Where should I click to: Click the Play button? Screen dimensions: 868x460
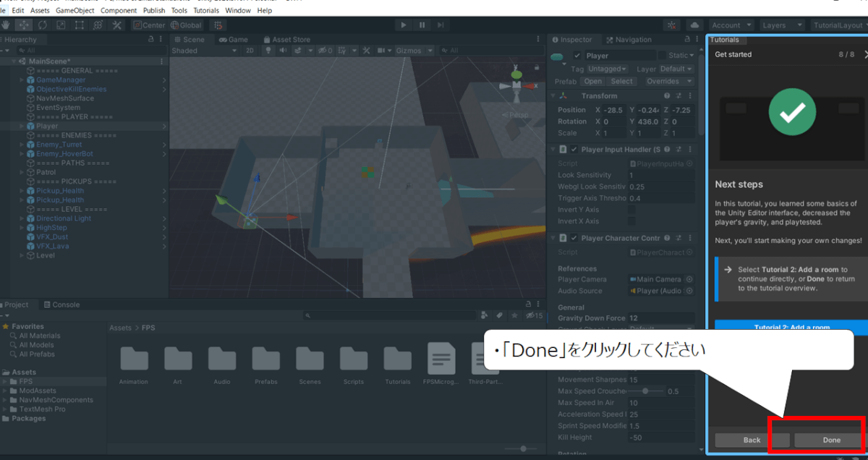pos(404,25)
